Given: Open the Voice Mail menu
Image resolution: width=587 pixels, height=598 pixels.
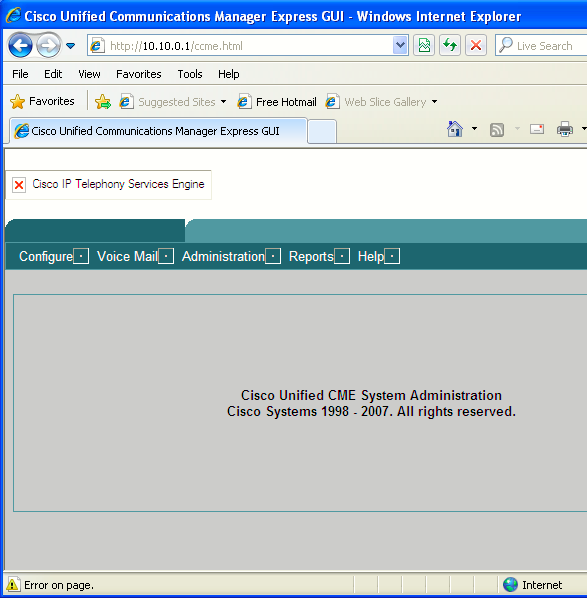Looking at the screenshot, I should pos(127,256).
